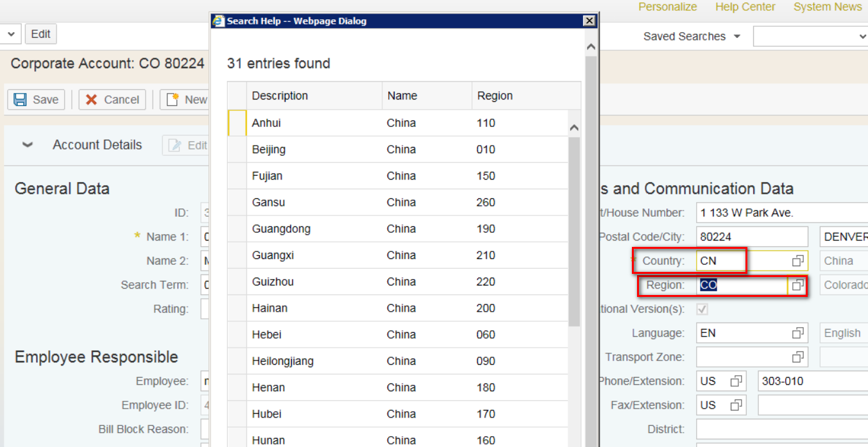
Task: Click the Cancel button
Action: coord(112,99)
